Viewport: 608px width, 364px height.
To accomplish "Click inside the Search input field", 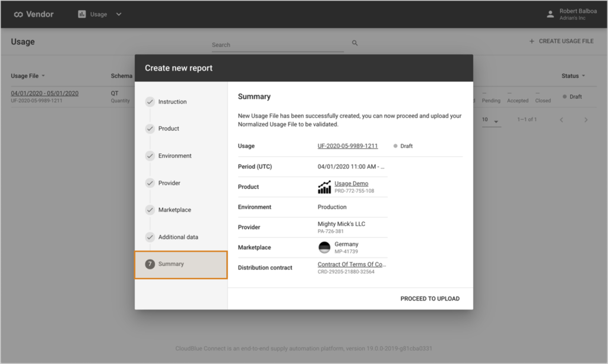I will (x=273, y=45).
